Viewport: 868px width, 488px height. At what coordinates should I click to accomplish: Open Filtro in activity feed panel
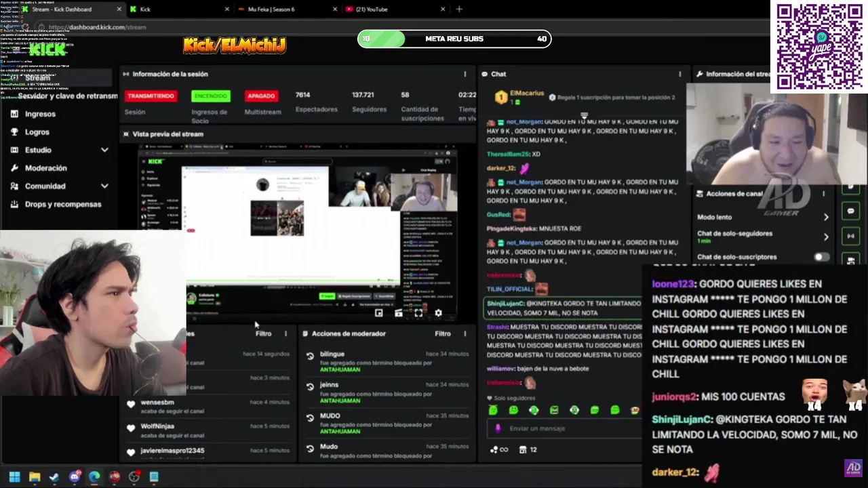264,333
